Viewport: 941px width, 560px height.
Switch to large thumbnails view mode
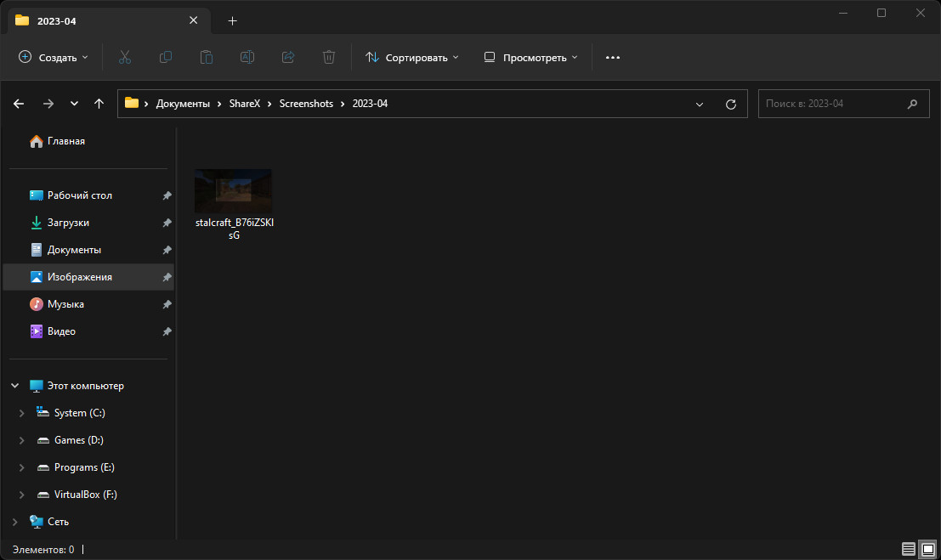click(927, 549)
